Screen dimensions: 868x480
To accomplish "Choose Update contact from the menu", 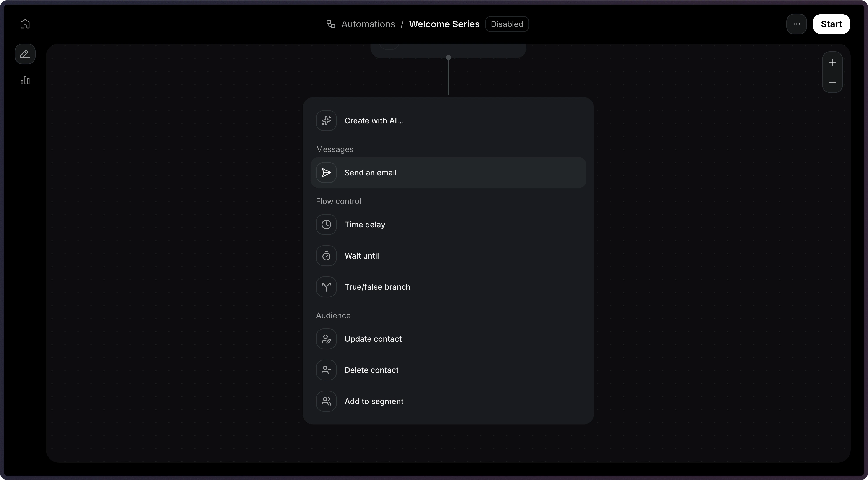I will (373, 339).
